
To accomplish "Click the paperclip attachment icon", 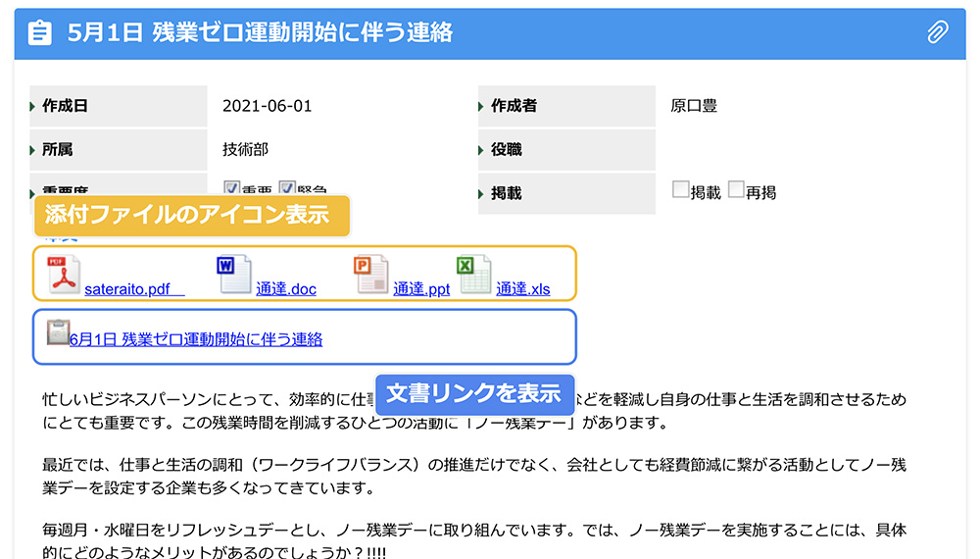I will pos(938,32).
